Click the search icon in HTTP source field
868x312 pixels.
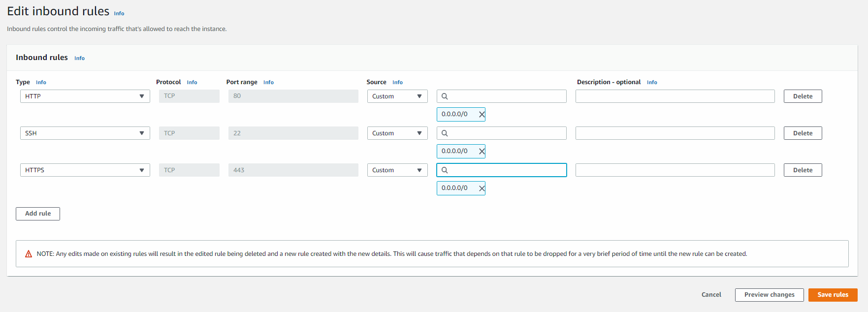click(445, 96)
